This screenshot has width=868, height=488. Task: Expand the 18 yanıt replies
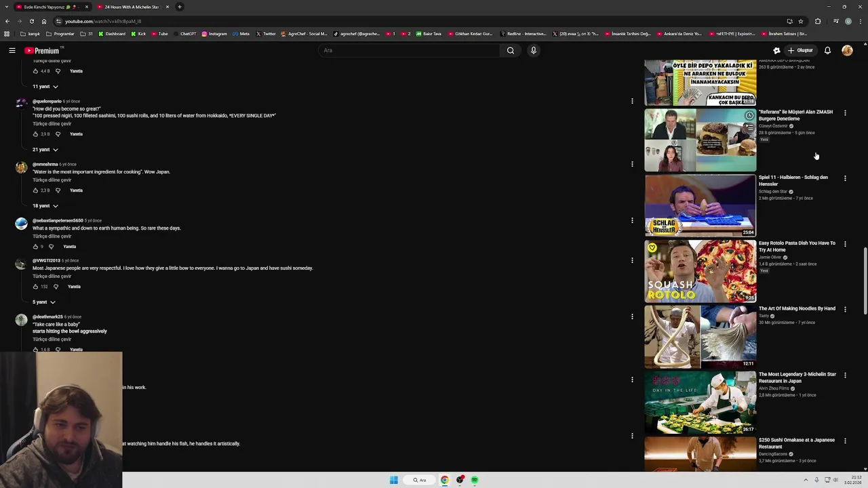coord(45,206)
